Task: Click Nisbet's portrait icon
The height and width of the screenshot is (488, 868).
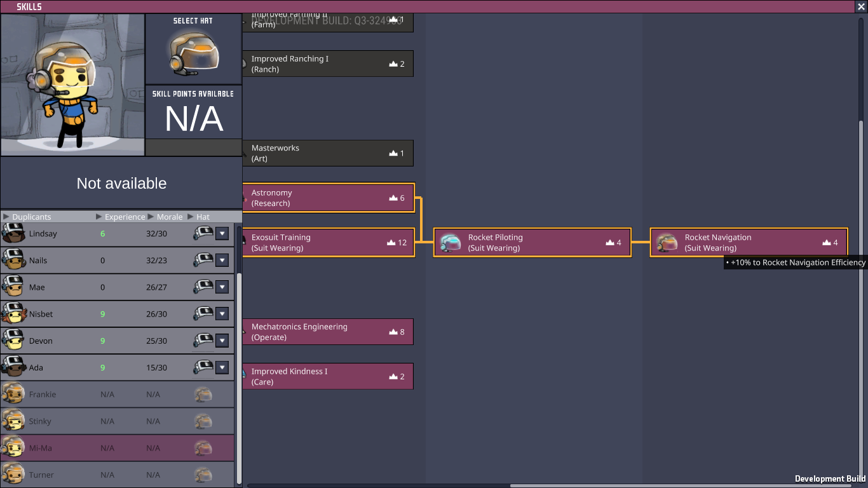Action: click(13, 314)
